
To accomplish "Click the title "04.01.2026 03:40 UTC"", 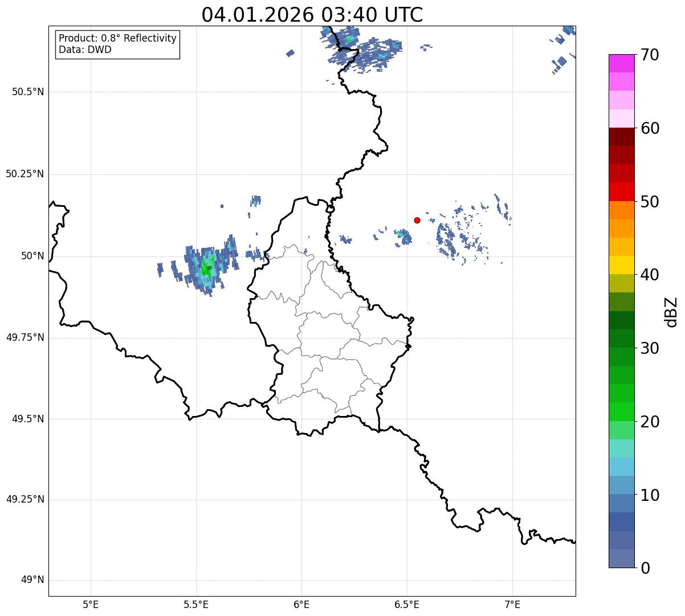I will [312, 15].
